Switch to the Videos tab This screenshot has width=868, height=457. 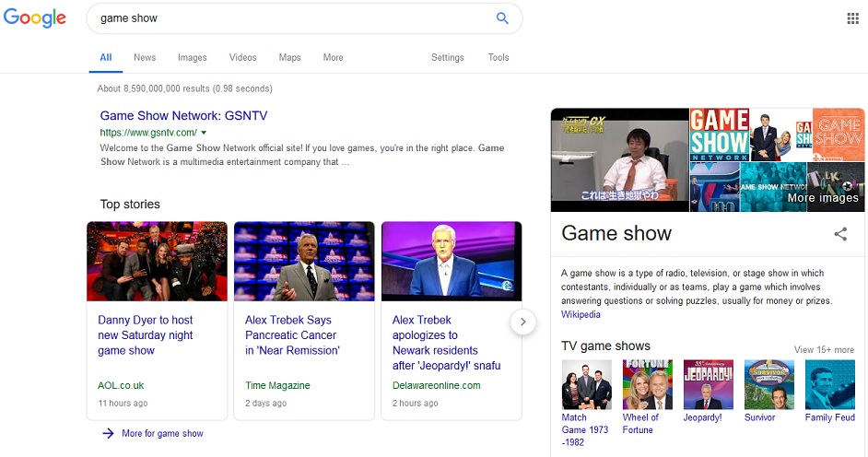tap(242, 57)
